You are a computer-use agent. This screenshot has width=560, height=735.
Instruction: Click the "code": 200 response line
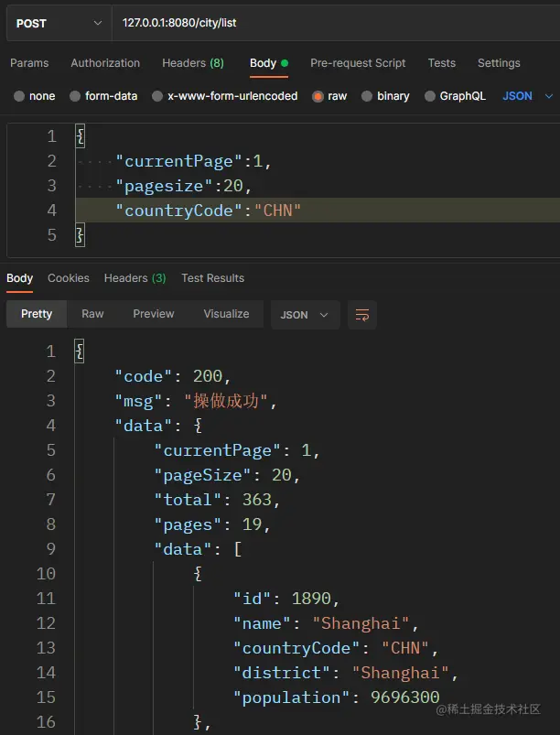[x=173, y=376]
